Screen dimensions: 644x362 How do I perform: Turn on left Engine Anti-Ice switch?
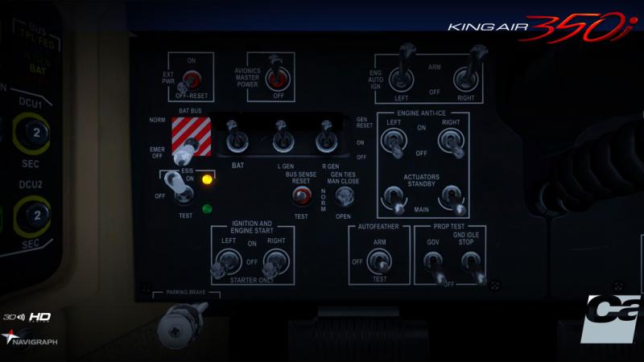point(394,142)
